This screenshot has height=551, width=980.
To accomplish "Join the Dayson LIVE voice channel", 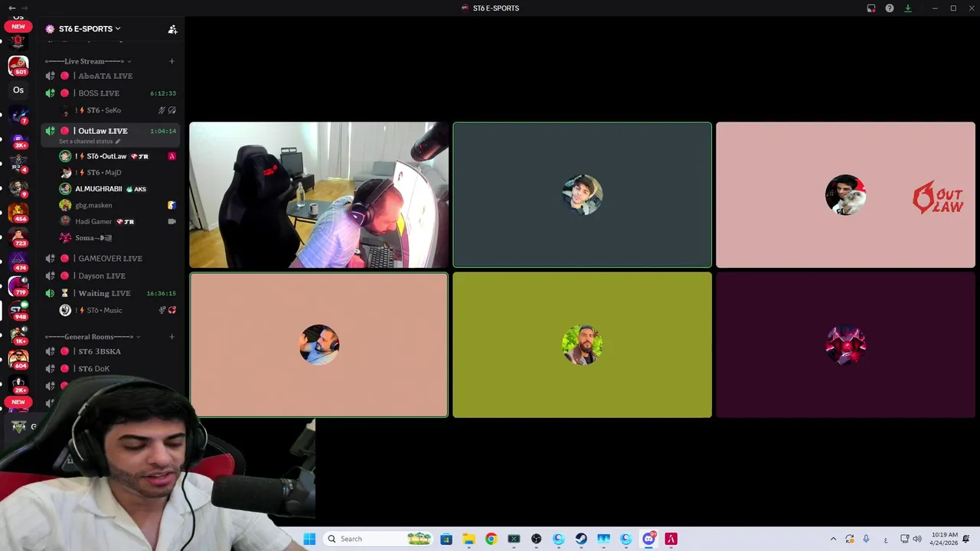I will 110,275.
